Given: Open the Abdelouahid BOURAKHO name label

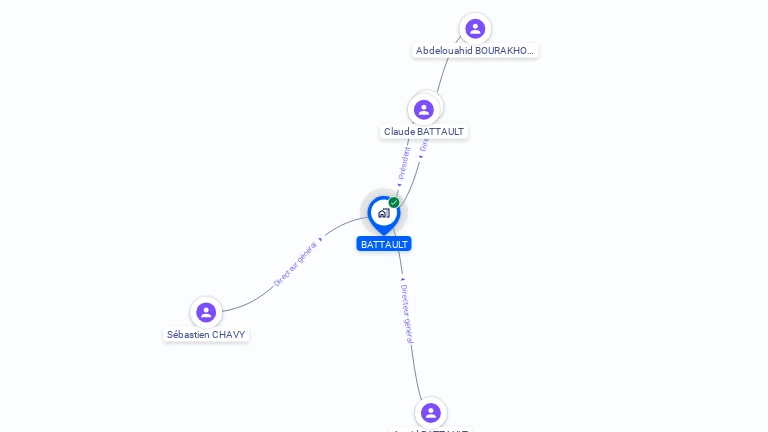Looking at the screenshot, I should (475, 50).
